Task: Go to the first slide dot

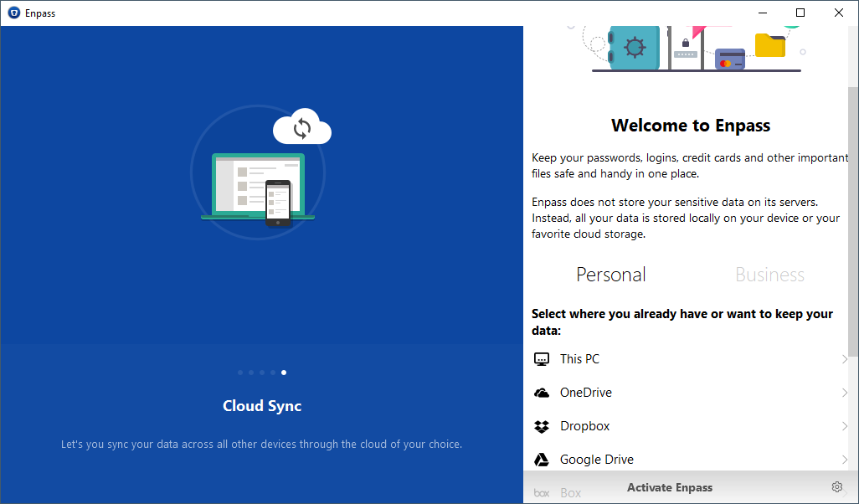Action: click(240, 373)
